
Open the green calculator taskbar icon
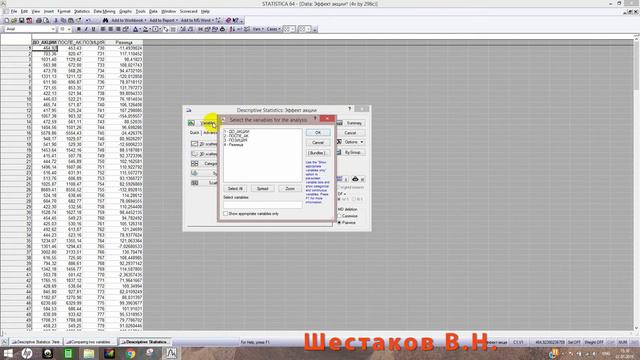(68, 353)
